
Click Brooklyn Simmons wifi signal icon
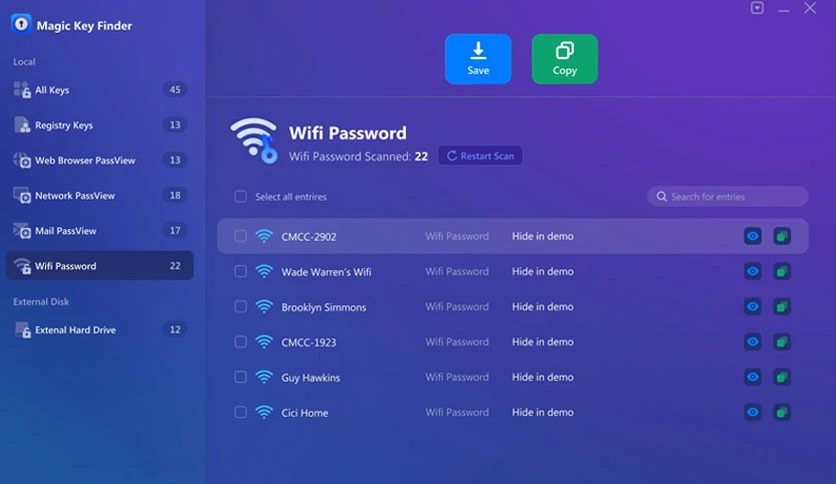[x=264, y=306]
